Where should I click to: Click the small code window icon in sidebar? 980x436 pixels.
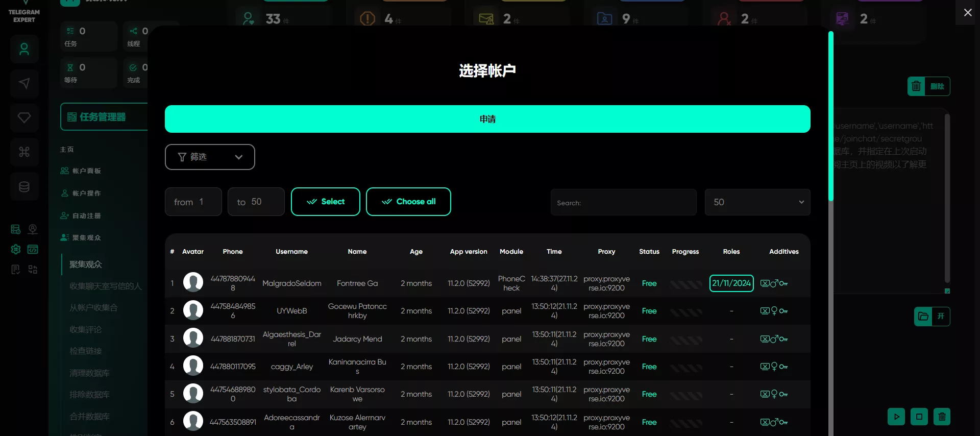coord(33,249)
